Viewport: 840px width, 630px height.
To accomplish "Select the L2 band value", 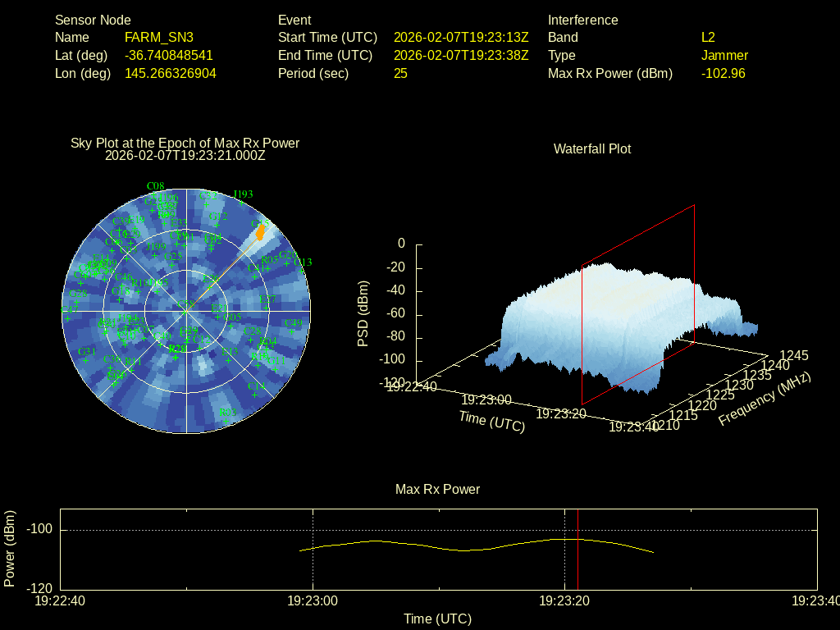I will pos(708,37).
